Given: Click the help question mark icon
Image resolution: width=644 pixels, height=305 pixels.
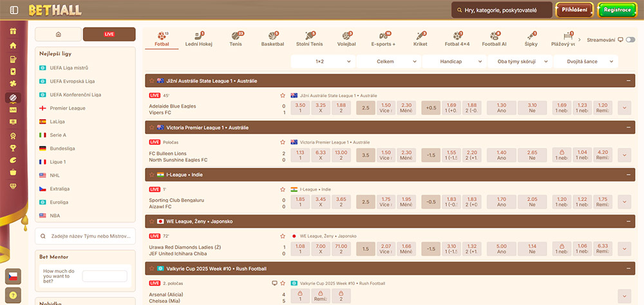Looking at the screenshot, I should [13, 295].
